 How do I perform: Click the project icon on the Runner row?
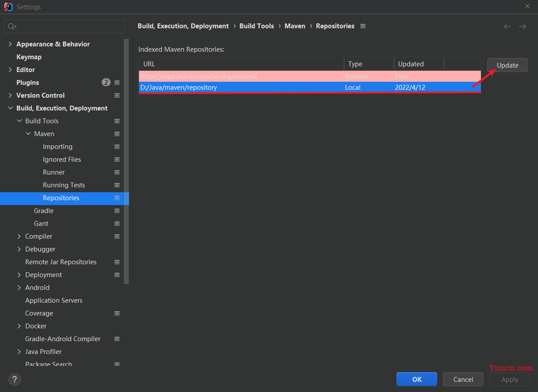pyautogui.click(x=117, y=172)
